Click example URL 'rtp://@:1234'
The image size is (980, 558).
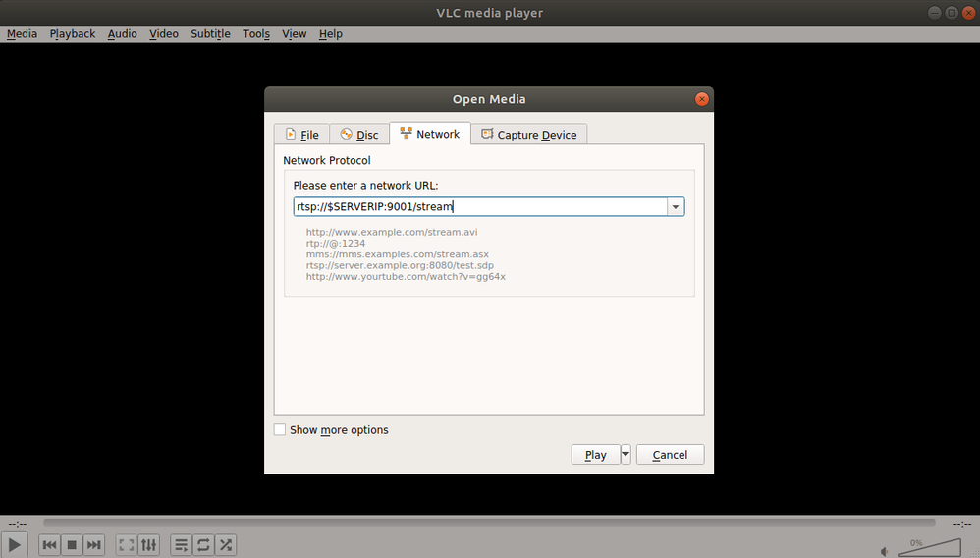pos(336,244)
